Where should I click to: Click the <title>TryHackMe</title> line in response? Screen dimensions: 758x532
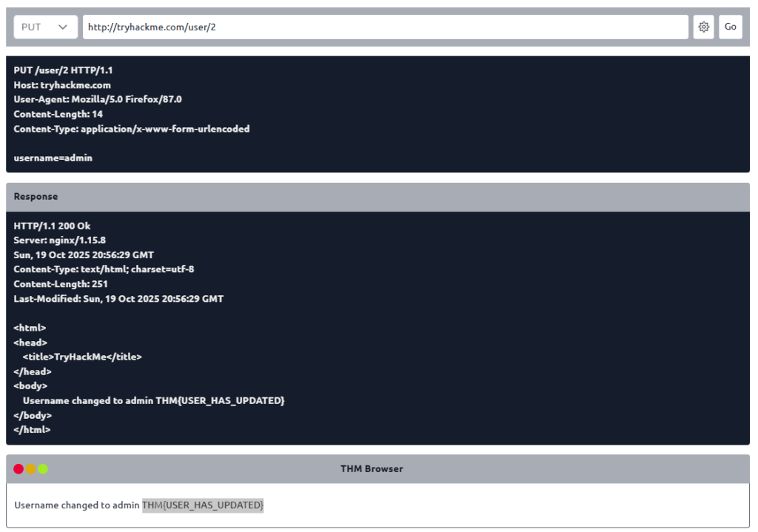[x=81, y=357]
